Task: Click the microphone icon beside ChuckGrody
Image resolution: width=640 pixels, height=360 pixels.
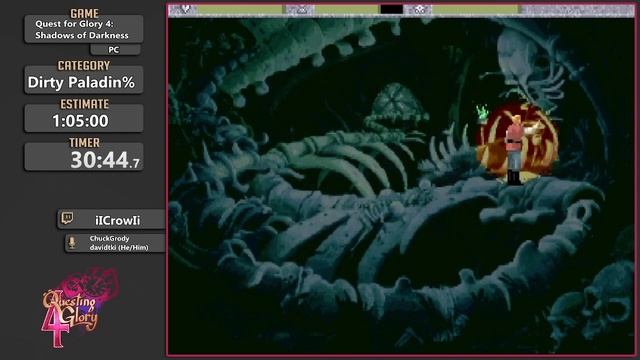Action: pos(72,243)
